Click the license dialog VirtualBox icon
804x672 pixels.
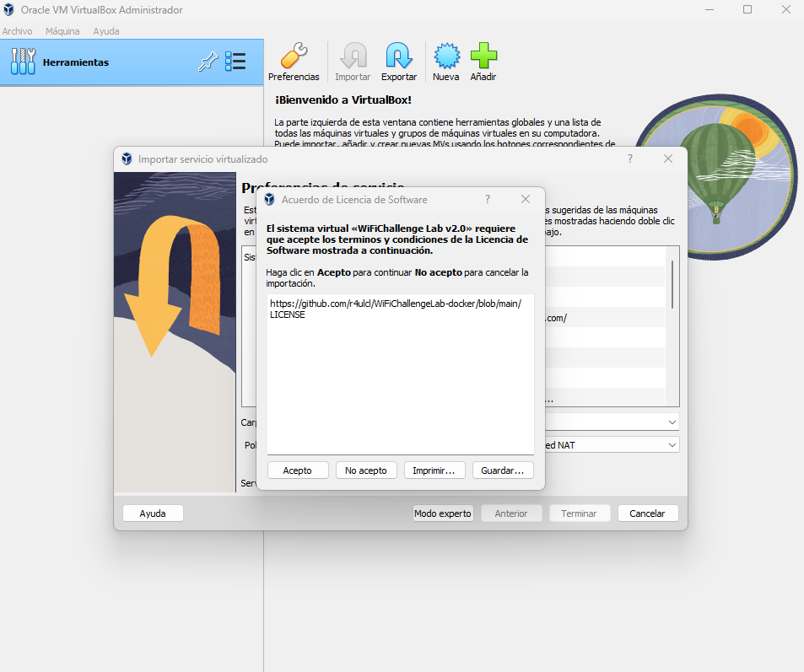[x=269, y=199]
